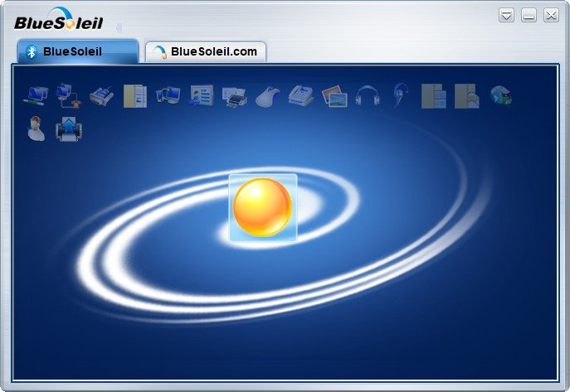This screenshot has height=392, width=570.
Task: Open the Phonebook Access folder icon
Action: pos(434,96)
